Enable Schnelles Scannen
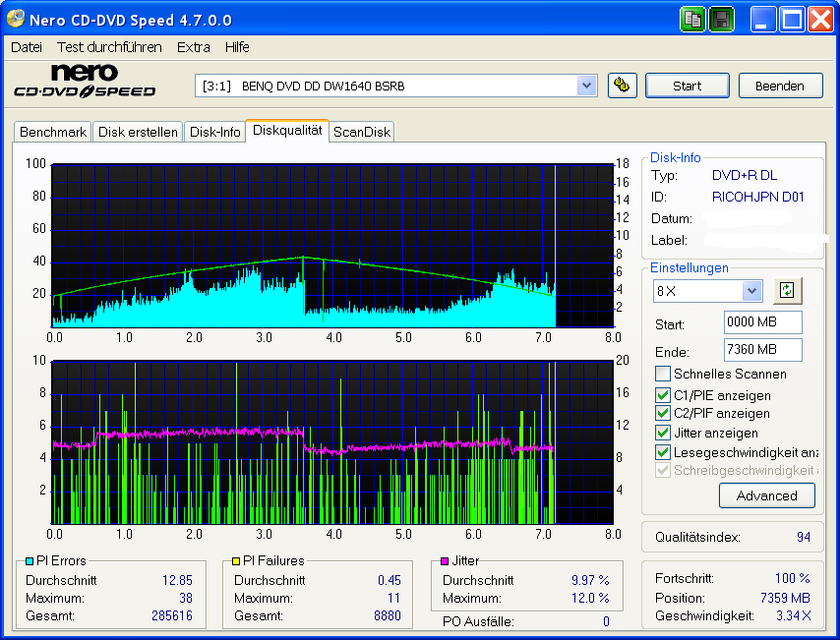840x640 pixels. point(662,373)
